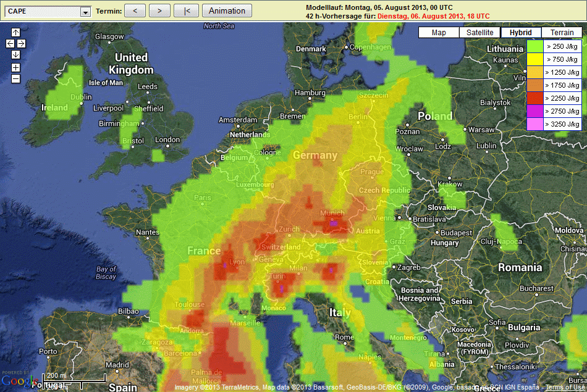Pan the map up with the arrow
The height and width of the screenshot is (392, 587).
[15, 32]
